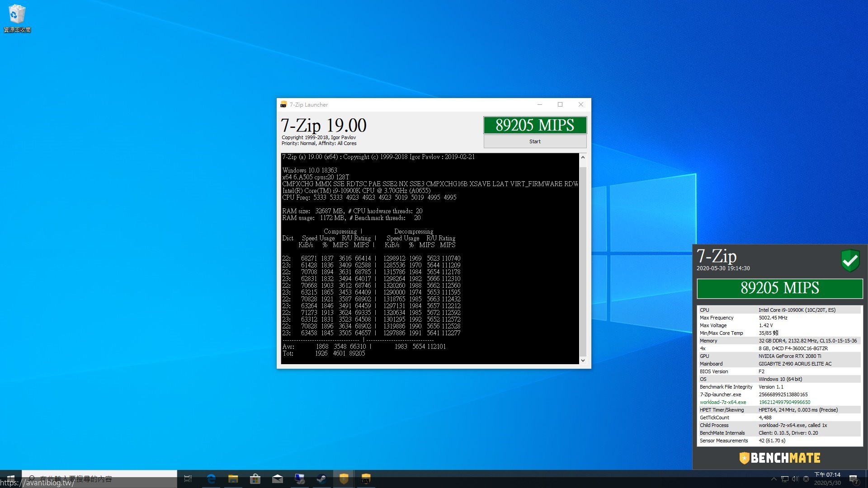The width and height of the screenshot is (868, 488).
Task: Switch to 7-Zip Launcher taskbar icon
Action: point(366,479)
